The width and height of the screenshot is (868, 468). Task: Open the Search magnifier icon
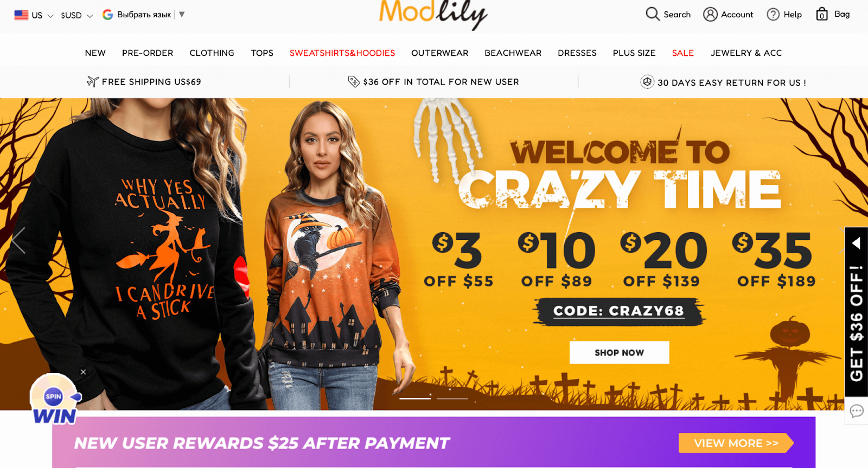(652, 14)
